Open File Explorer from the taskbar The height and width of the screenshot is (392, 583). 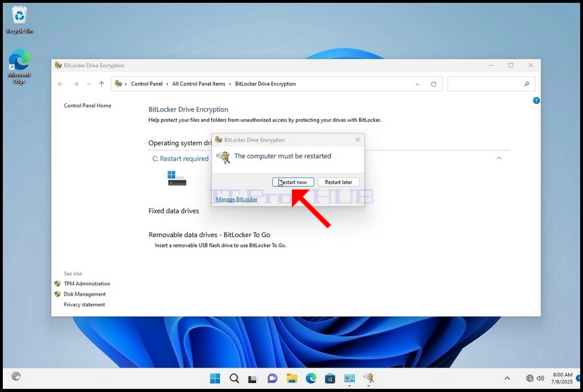292,378
